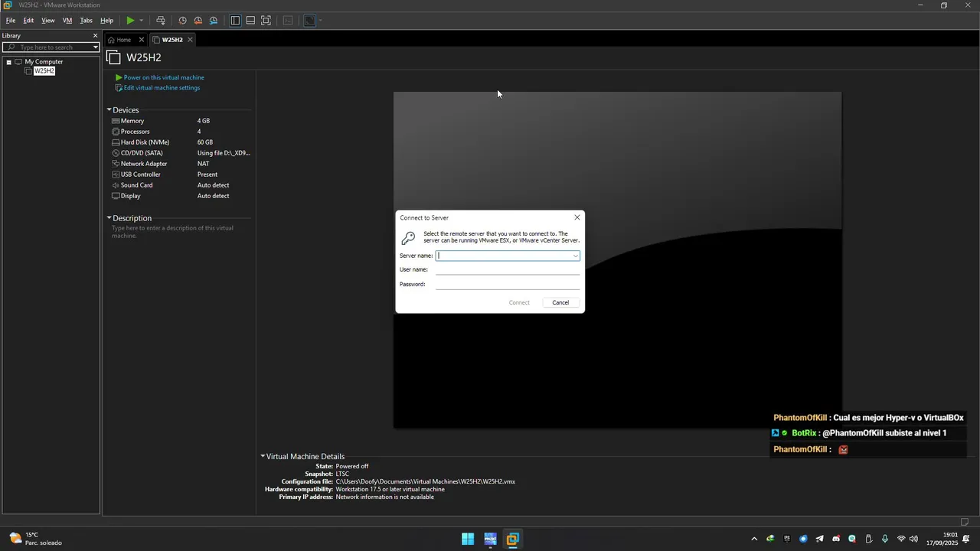980x551 pixels.
Task: Click the Display device icon
Action: click(x=116, y=196)
